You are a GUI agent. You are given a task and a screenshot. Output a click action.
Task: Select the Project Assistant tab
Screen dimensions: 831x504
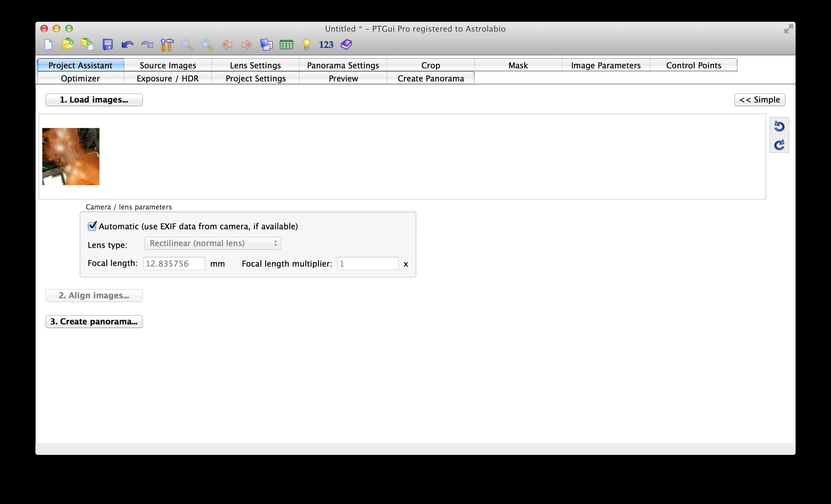[80, 65]
